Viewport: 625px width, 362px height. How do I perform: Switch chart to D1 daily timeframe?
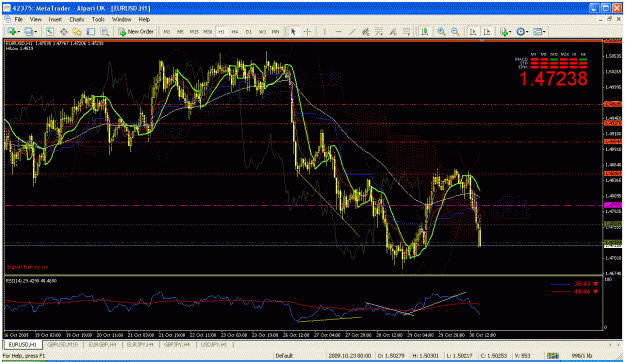coord(249,31)
